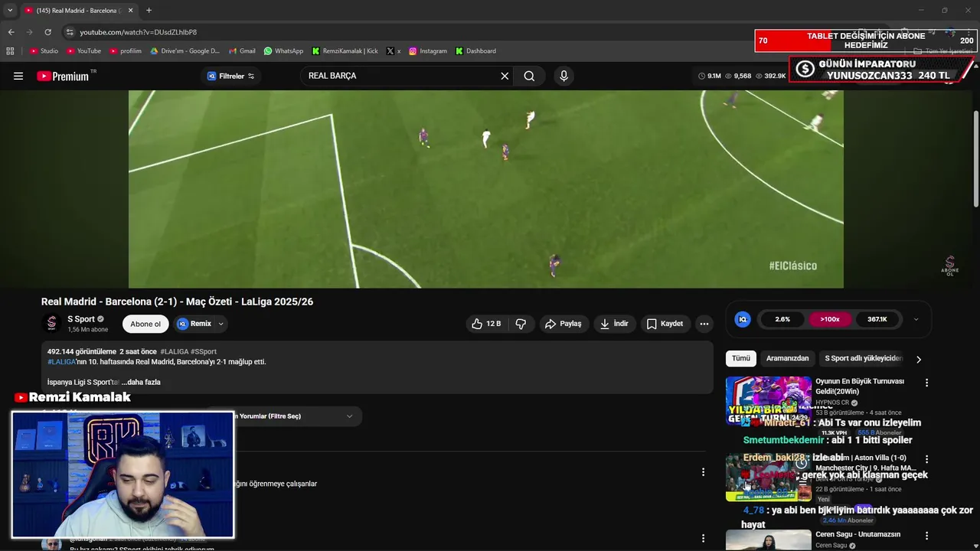Image resolution: width=980 pixels, height=551 pixels.
Task: Click the Remix button
Action: click(x=194, y=324)
